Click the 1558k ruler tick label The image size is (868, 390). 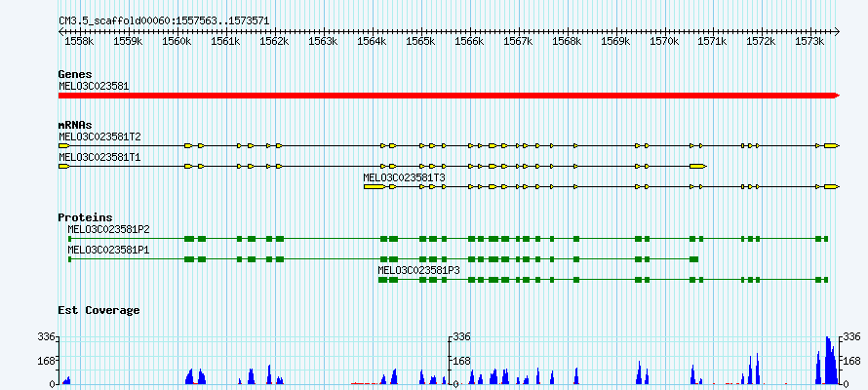pos(79,42)
